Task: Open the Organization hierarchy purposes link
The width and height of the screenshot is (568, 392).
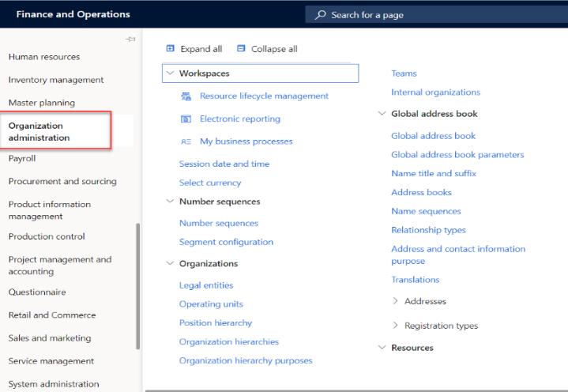Action: 246,361
